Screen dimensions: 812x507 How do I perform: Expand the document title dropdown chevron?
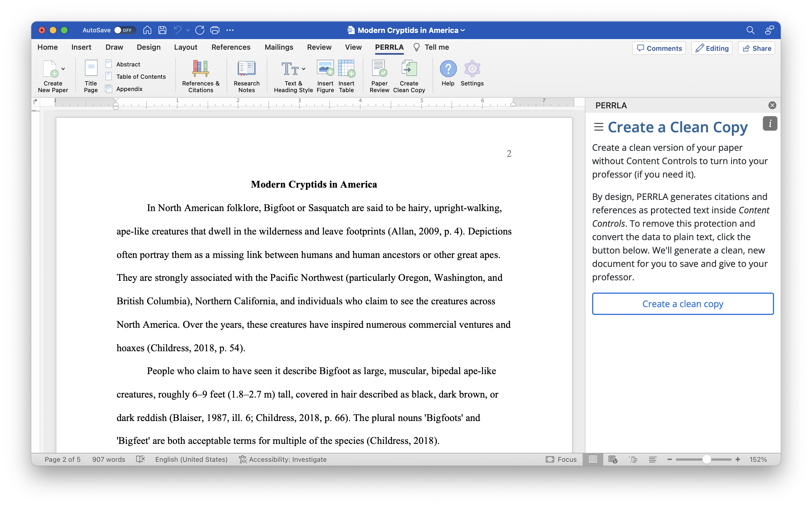pyautogui.click(x=463, y=30)
